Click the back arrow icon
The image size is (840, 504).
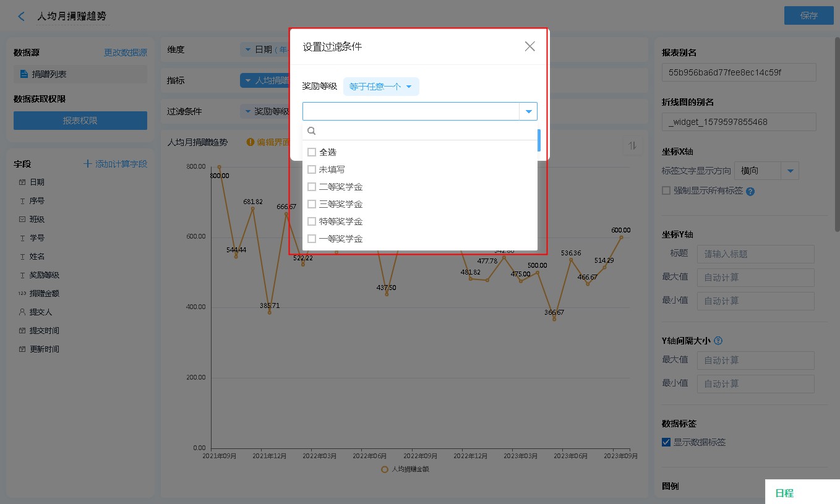(22, 16)
